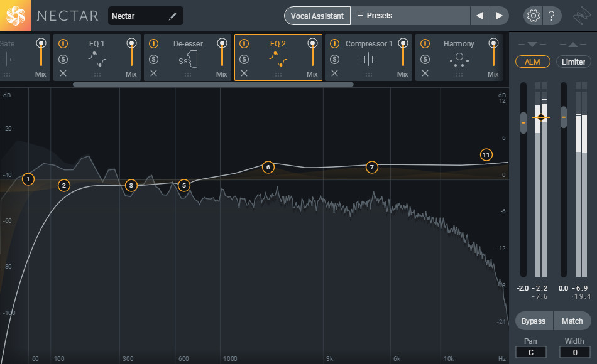This screenshot has height=364, width=597.
Task: Adjust the Compressor 1 Mix slider
Action: pos(403,53)
